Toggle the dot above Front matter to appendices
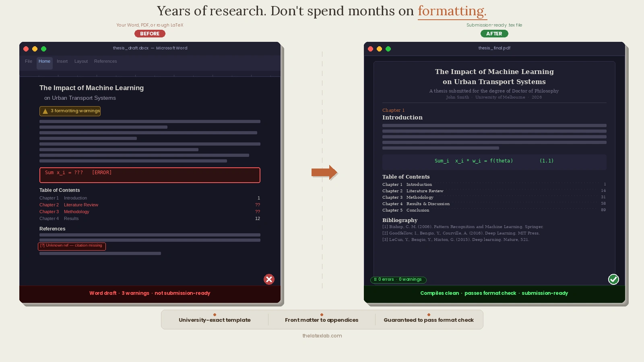The image size is (644, 362). [x=322, y=315]
